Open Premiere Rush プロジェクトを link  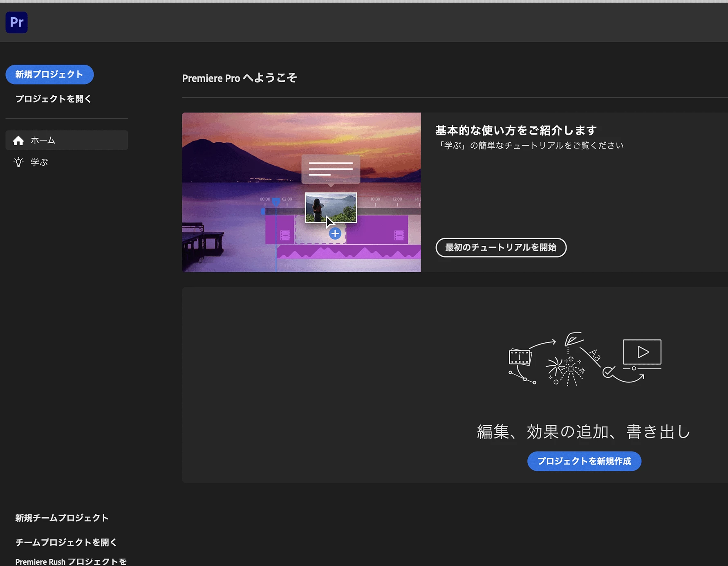point(71,562)
